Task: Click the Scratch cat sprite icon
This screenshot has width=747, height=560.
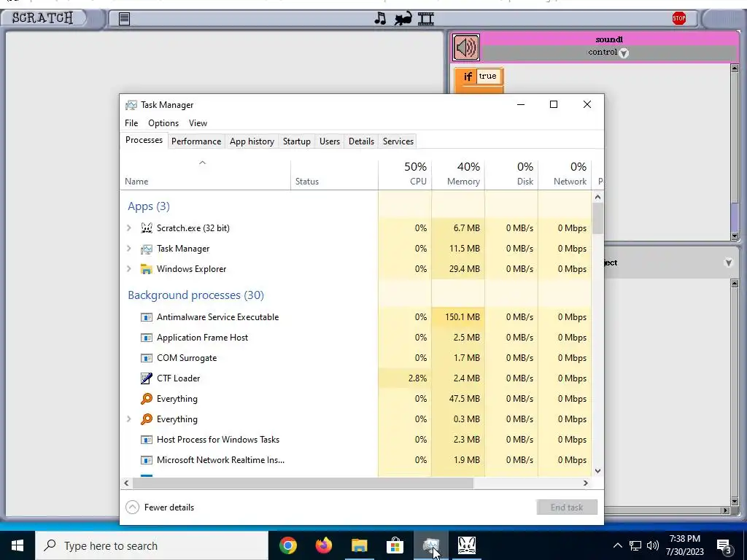Action: pos(403,18)
